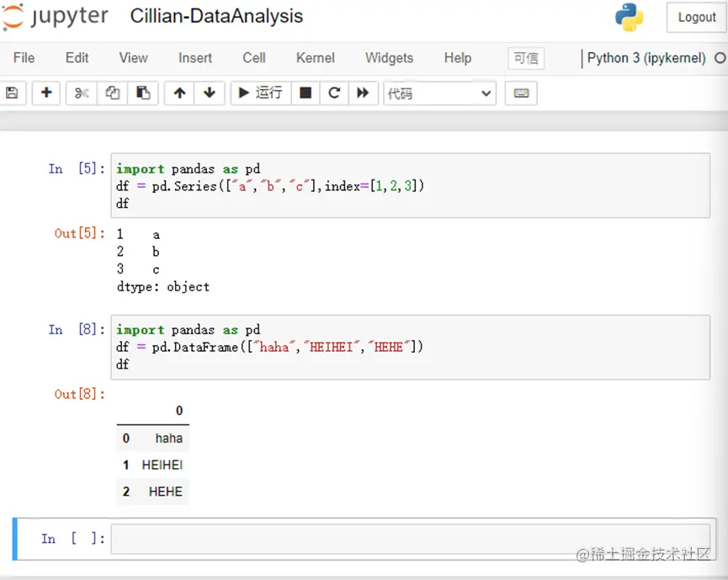Click the Out[8] output prompt
The image size is (728, 580).
point(79,394)
